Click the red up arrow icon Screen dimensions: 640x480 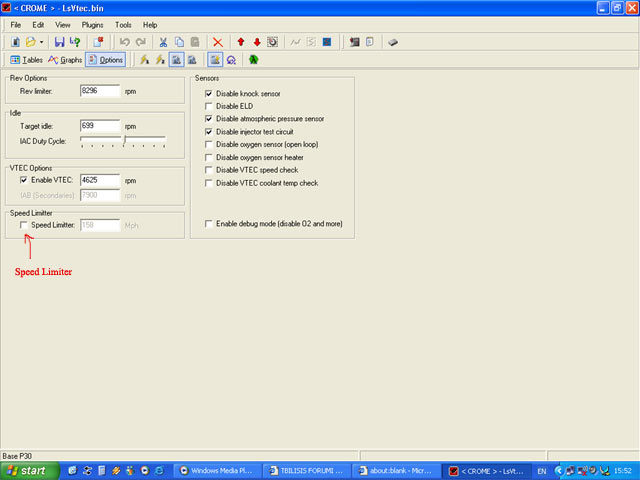tap(241, 42)
